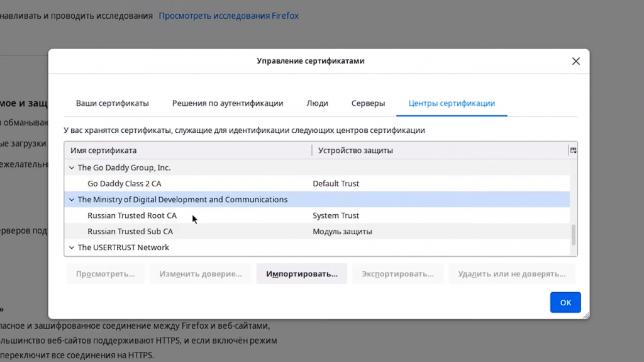Close the certificate manager dialog
This screenshot has width=644, height=362.
tap(576, 61)
